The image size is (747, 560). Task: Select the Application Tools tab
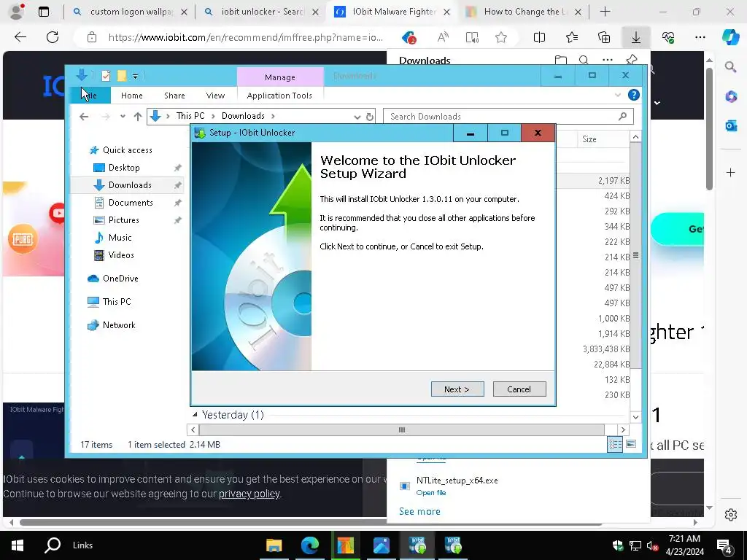click(x=279, y=96)
